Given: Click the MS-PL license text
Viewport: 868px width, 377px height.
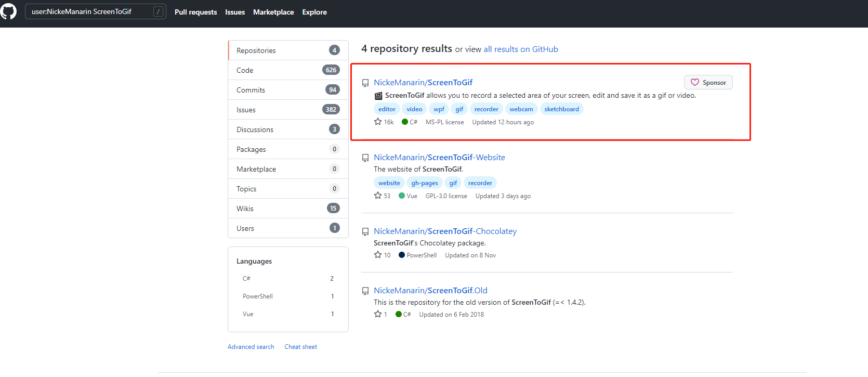Looking at the screenshot, I should 445,122.
